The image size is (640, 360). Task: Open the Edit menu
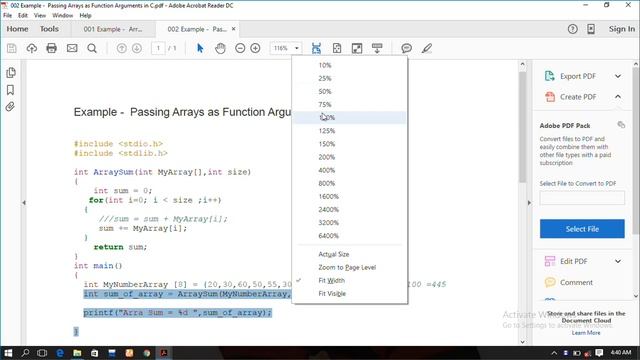tap(23, 16)
